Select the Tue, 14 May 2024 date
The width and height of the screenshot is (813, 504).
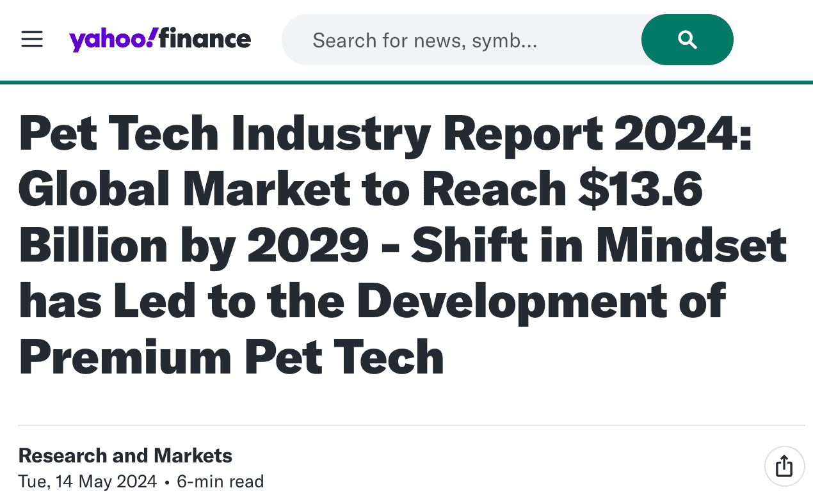(x=86, y=481)
